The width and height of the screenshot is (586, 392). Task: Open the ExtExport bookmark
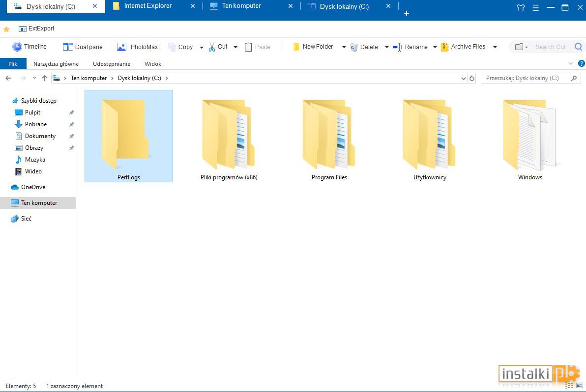(36, 28)
